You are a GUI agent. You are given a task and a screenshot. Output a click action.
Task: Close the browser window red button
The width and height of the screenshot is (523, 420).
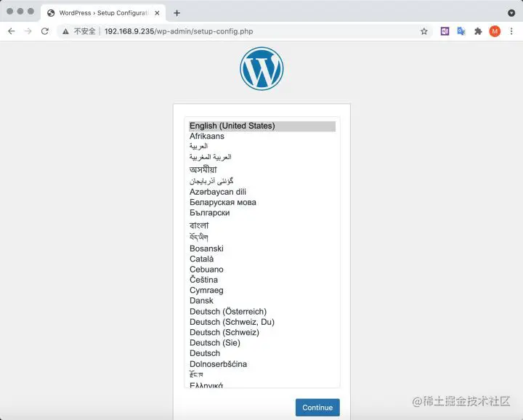tap(10, 11)
